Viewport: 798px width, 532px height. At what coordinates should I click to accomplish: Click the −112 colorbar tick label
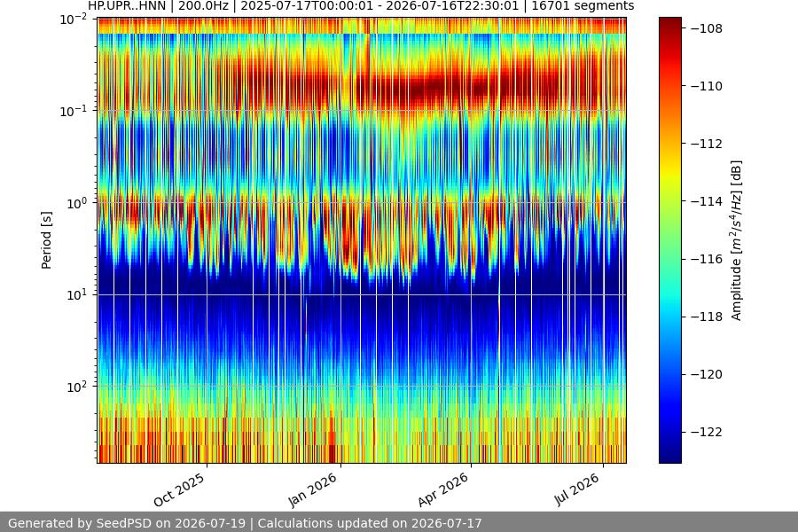707,144
